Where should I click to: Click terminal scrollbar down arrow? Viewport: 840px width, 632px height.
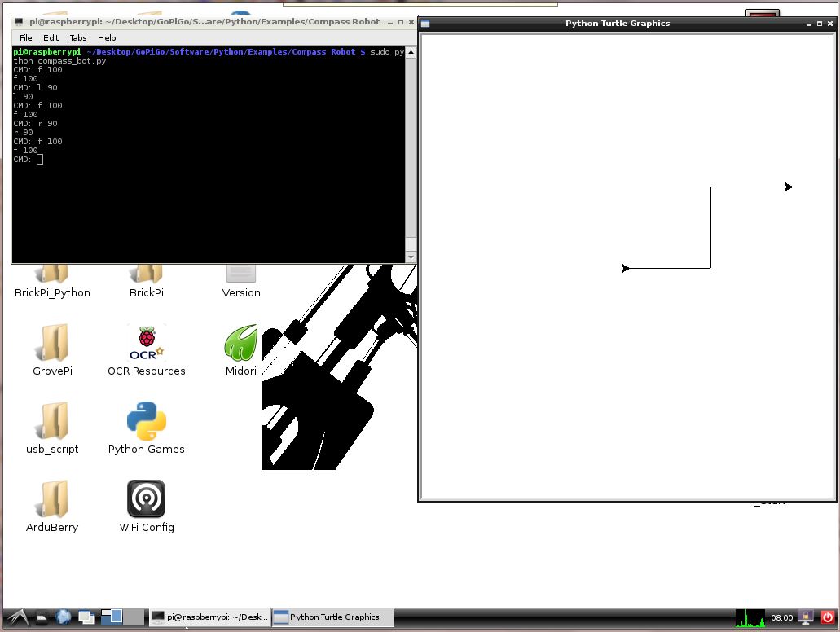click(x=411, y=257)
